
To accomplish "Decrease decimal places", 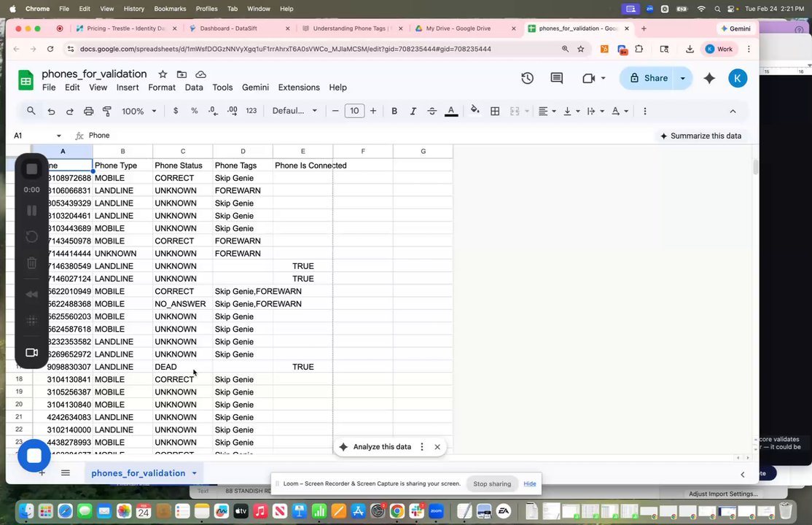I will click(213, 111).
